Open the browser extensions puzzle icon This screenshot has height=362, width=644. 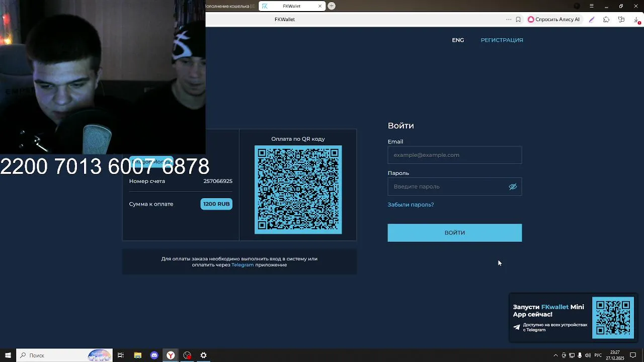pos(606,20)
